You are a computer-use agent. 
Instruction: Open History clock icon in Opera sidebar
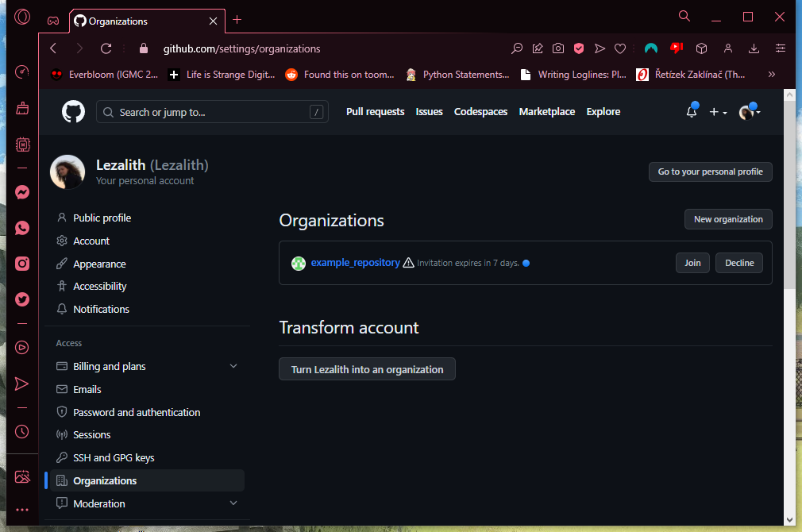pyautogui.click(x=22, y=432)
